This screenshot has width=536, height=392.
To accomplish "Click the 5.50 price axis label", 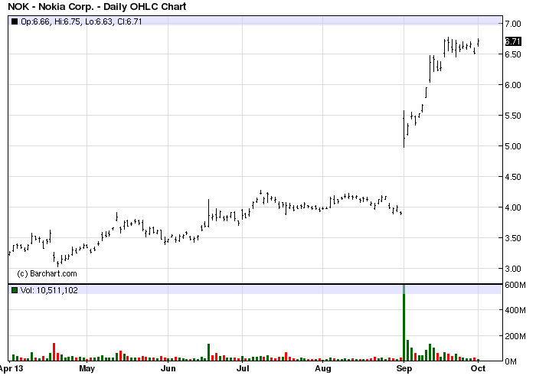I will pyautogui.click(x=513, y=116).
